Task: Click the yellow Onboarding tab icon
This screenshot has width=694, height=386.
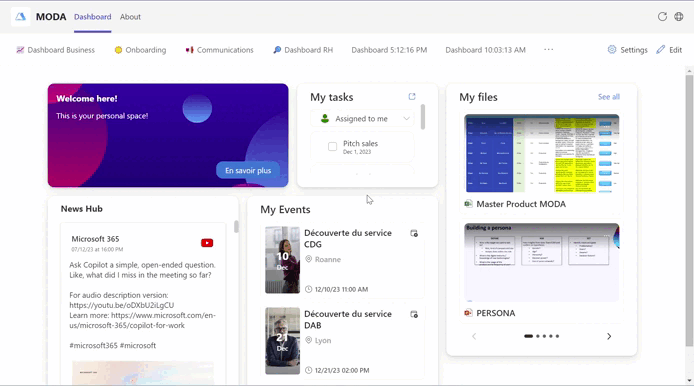Action: pos(118,50)
